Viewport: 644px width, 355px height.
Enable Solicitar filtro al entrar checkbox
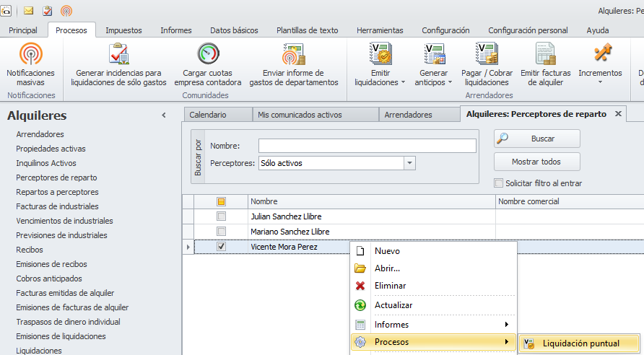coord(499,183)
